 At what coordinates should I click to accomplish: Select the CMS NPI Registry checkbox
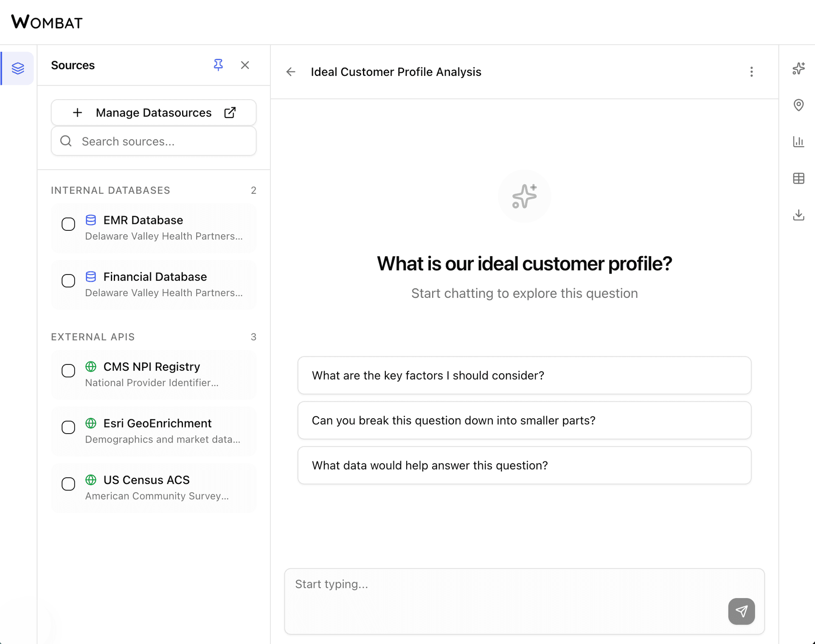pos(68,371)
